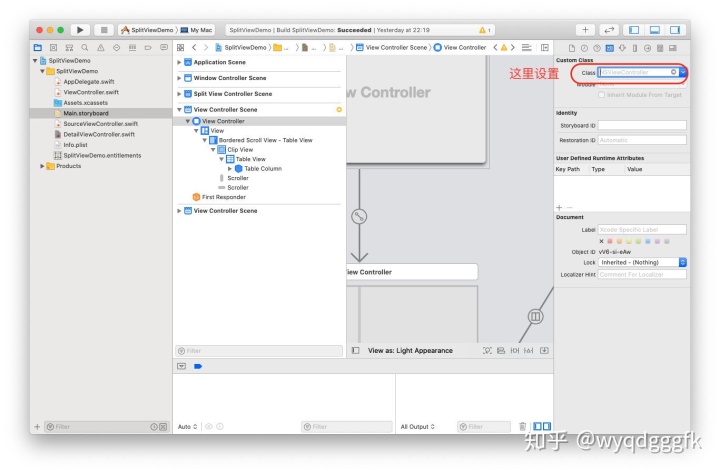
Task: Show the Size inspector tab
Action: coord(635,48)
